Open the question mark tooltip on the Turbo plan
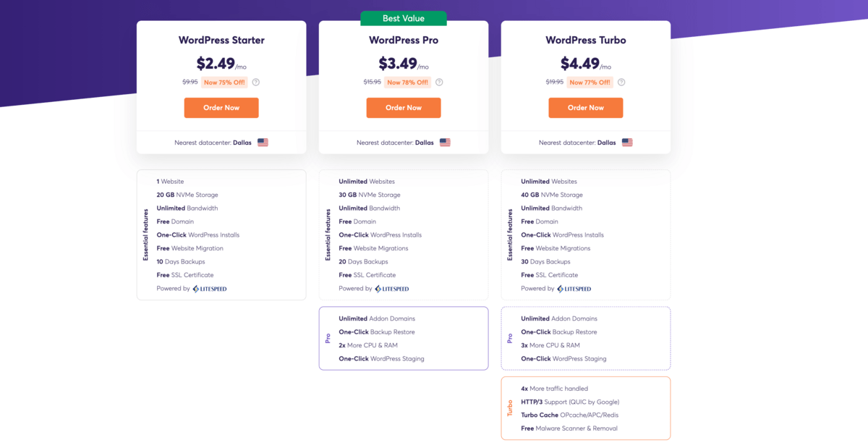This screenshot has height=448, width=868. coord(620,82)
